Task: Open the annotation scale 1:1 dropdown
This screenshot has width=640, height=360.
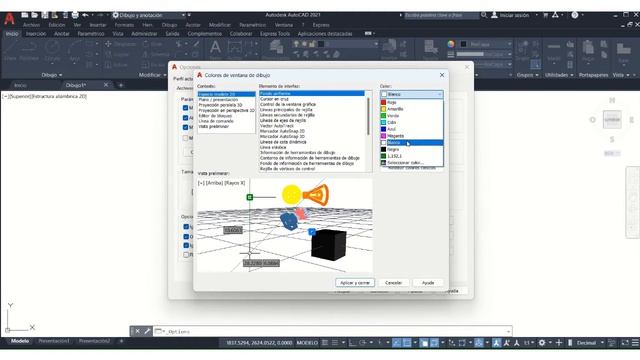Action: [529, 343]
